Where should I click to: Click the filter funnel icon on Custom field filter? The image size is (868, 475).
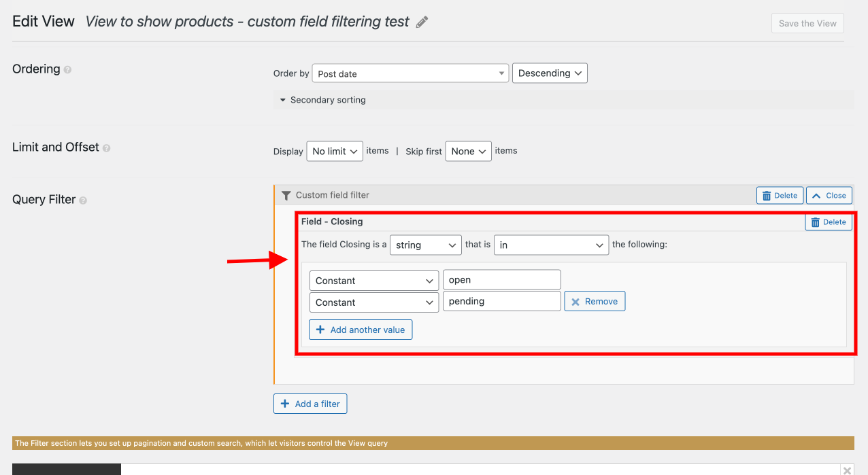(x=286, y=195)
